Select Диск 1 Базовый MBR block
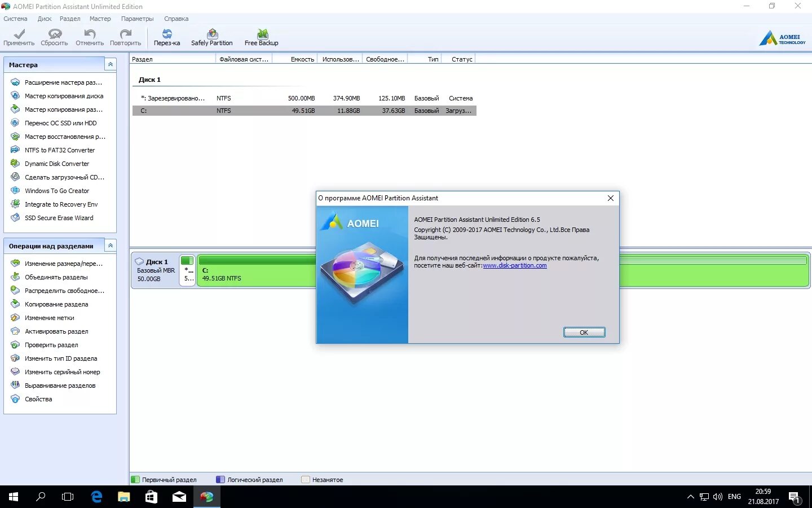 (x=155, y=270)
